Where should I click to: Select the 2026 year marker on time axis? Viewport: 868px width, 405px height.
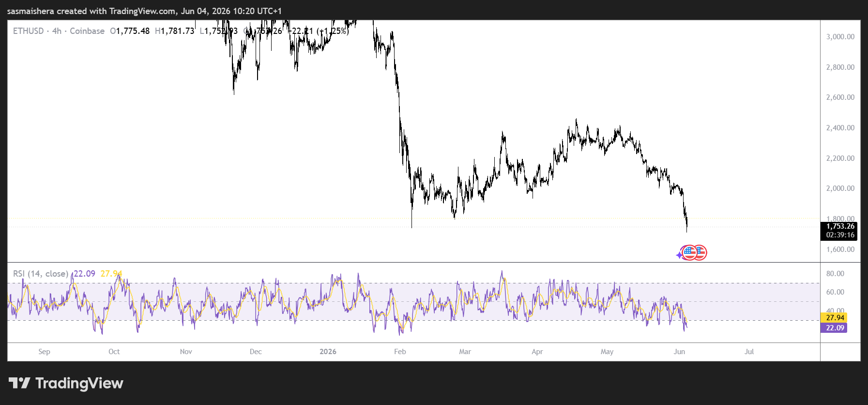point(328,352)
